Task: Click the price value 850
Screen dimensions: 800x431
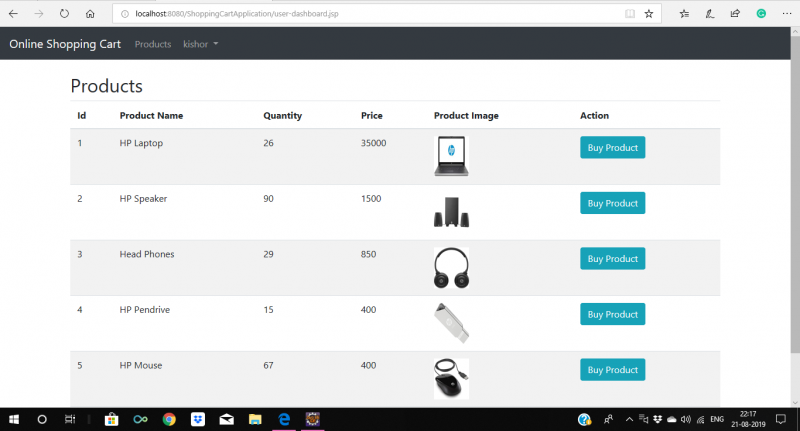Action: pos(368,254)
